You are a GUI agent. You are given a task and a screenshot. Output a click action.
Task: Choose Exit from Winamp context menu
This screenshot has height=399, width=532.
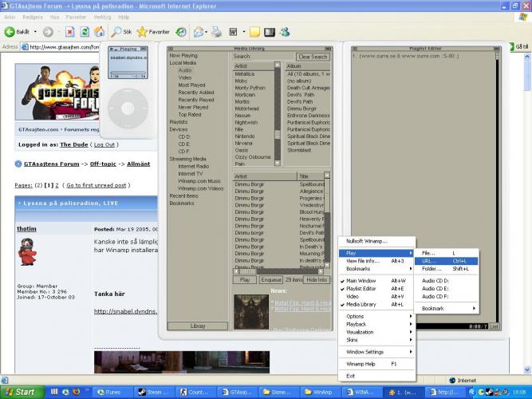[351, 375]
